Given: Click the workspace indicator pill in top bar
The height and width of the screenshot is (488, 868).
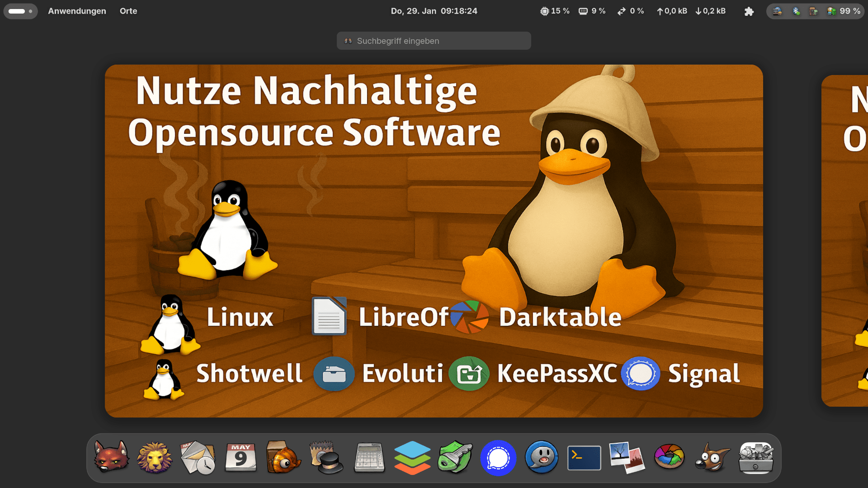Looking at the screenshot, I should (20, 11).
